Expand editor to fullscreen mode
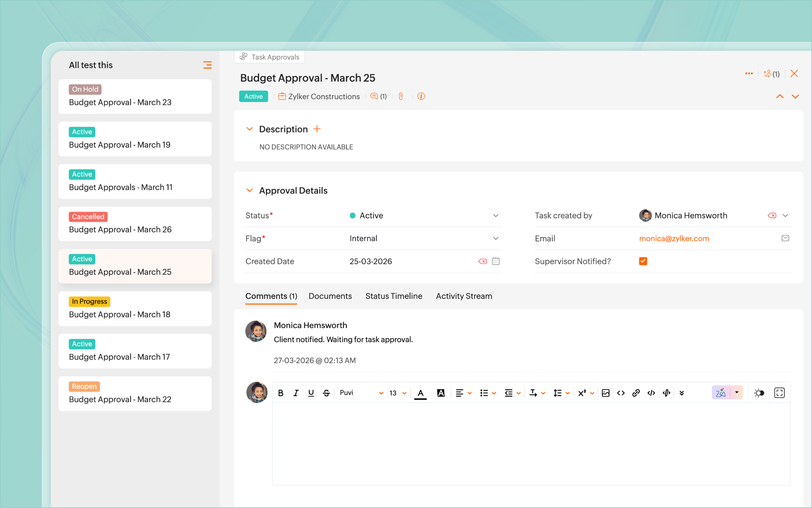Image resolution: width=812 pixels, height=508 pixels. [x=779, y=393]
